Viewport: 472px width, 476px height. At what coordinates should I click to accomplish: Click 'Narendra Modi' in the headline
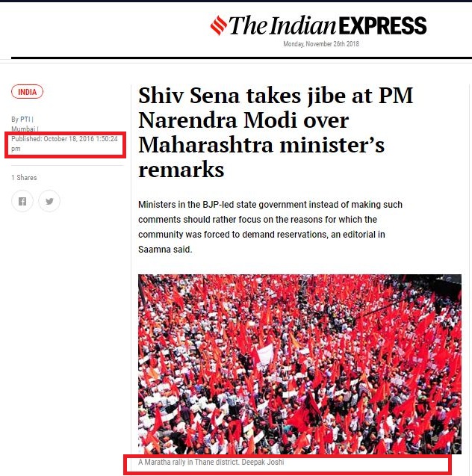coord(243,120)
